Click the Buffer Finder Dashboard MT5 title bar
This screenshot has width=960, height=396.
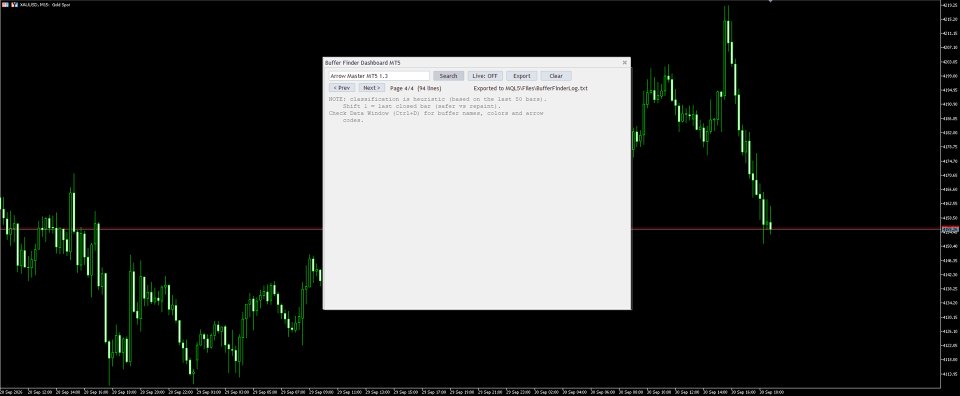click(476, 62)
